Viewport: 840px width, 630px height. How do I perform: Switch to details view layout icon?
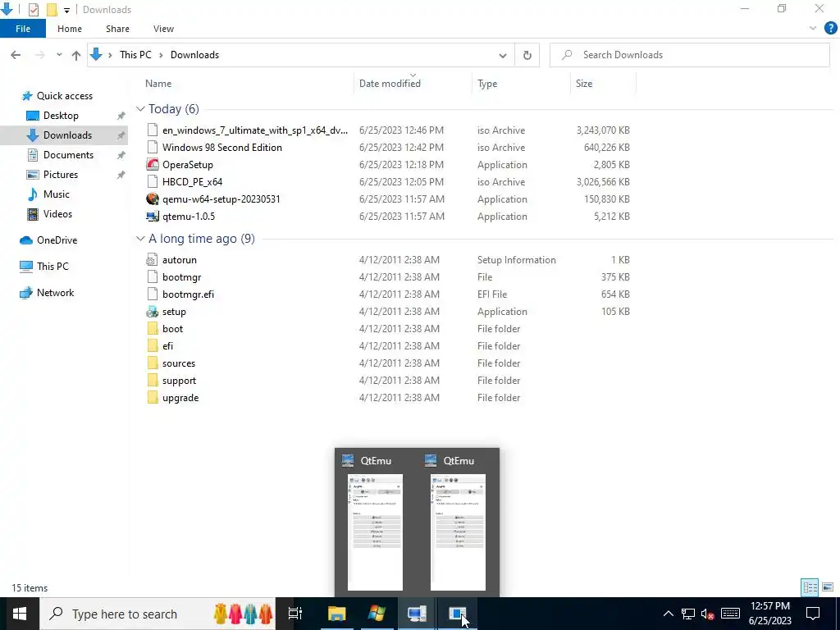point(810,587)
